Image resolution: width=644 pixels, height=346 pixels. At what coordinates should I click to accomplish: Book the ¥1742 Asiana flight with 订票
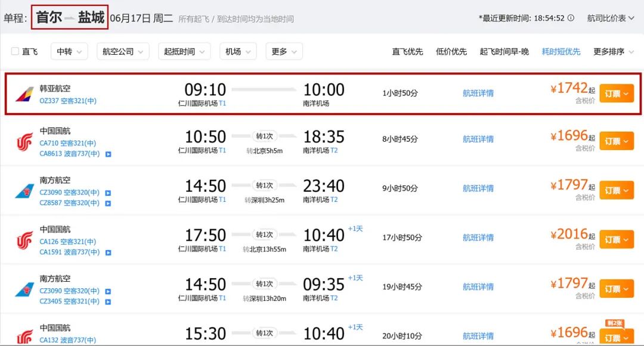[617, 94]
